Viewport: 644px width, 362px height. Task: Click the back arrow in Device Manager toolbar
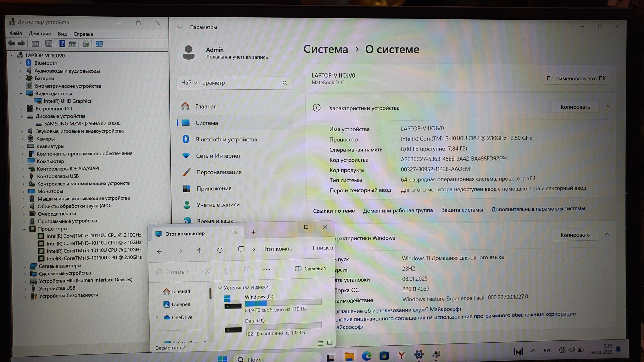tap(11, 44)
